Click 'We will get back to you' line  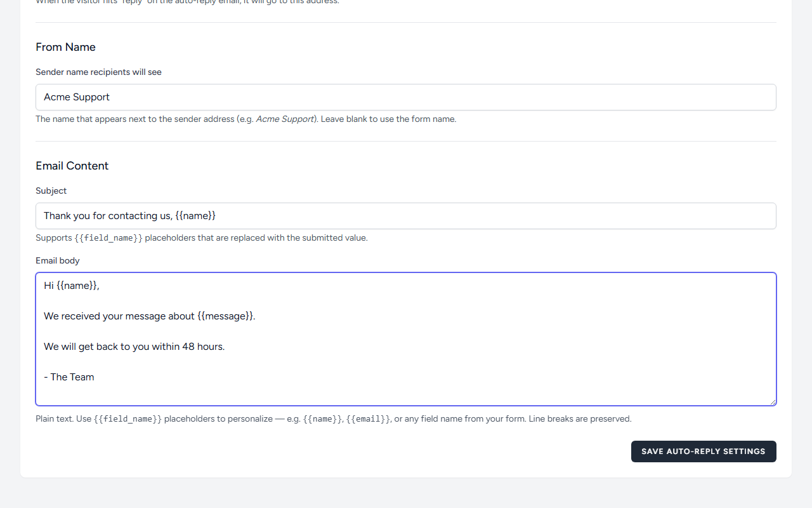click(x=134, y=347)
